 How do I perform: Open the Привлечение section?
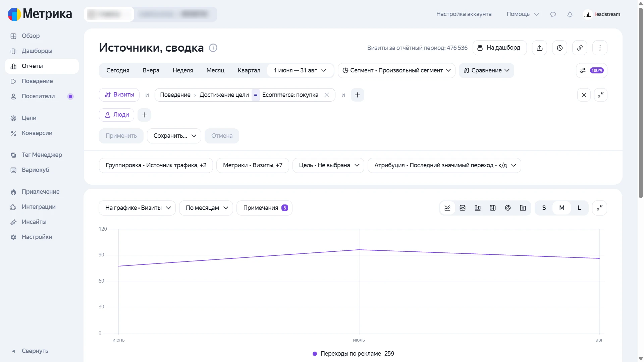pos(42,192)
